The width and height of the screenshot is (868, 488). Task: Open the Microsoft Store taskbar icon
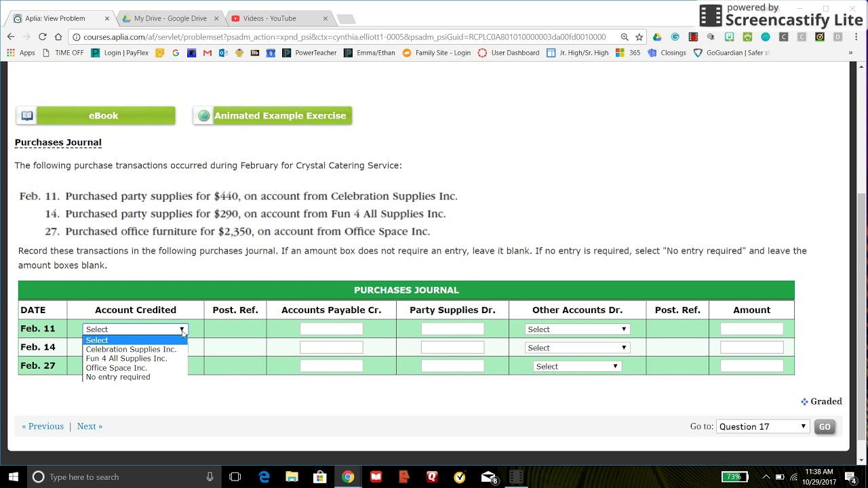pos(319,477)
